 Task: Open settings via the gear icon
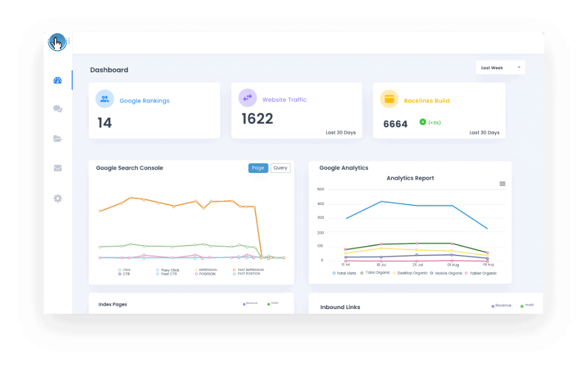[58, 198]
